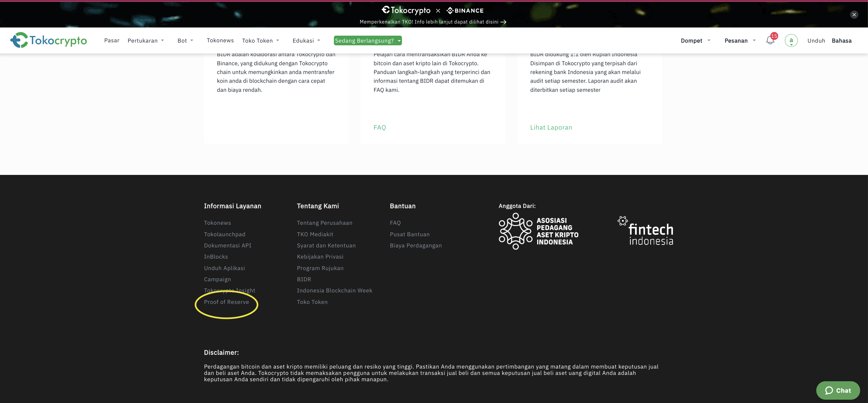Open Pusat Bantuan footer link
The image size is (868, 403).
click(410, 234)
